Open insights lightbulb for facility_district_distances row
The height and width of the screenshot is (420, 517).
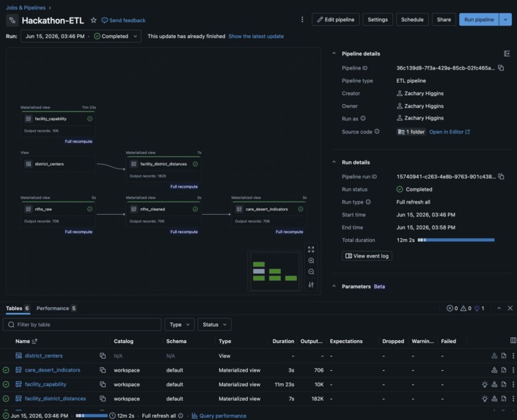pos(484,398)
